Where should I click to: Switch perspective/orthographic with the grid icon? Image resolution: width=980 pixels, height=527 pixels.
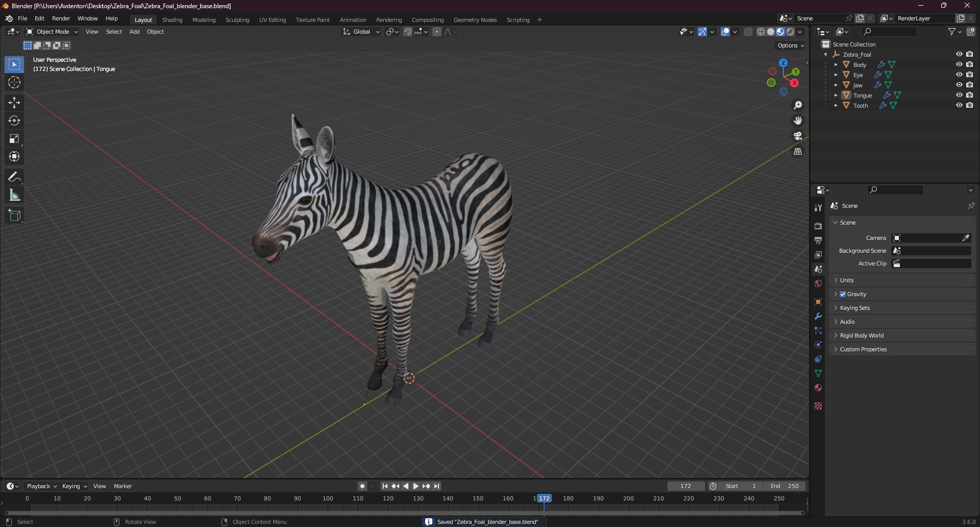798,151
